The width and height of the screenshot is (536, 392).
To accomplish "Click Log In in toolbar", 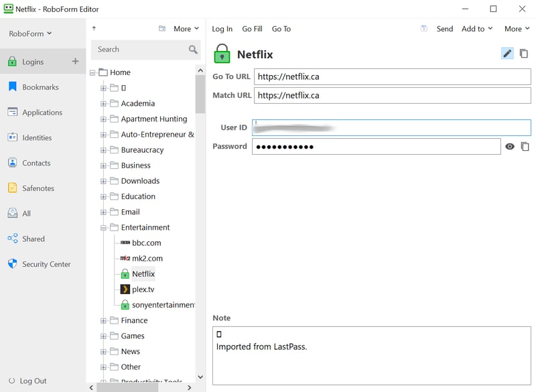I will point(222,29).
